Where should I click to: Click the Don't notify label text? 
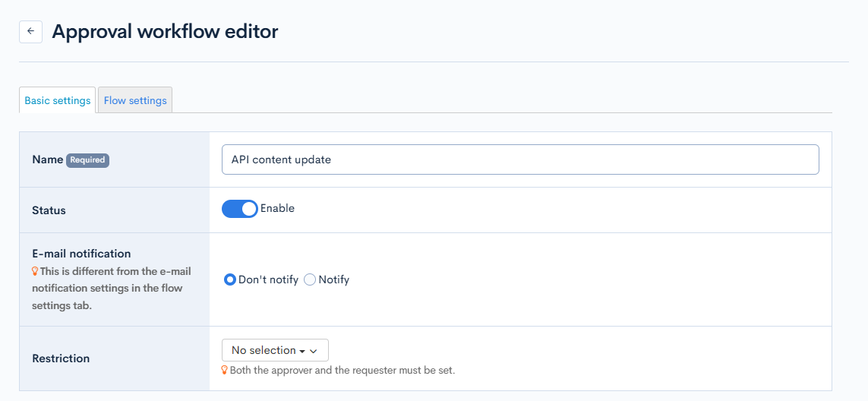[x=268, y=279]
